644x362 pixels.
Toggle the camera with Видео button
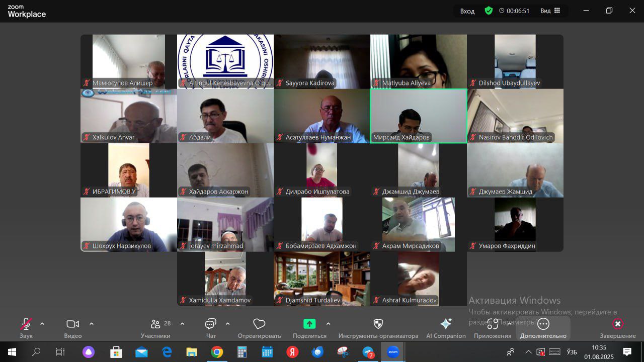pos(73,324)
